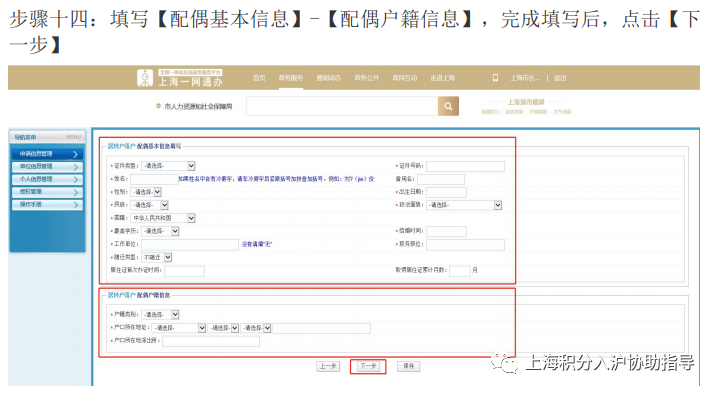Click the 退出 logout link

[x=560, y=78]
